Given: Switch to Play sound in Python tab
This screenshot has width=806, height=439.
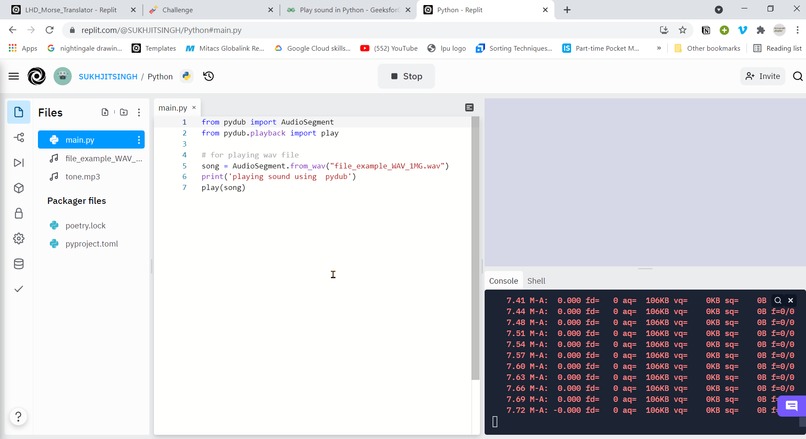Looking at the screenshot, I should click(x=349, y=10).
